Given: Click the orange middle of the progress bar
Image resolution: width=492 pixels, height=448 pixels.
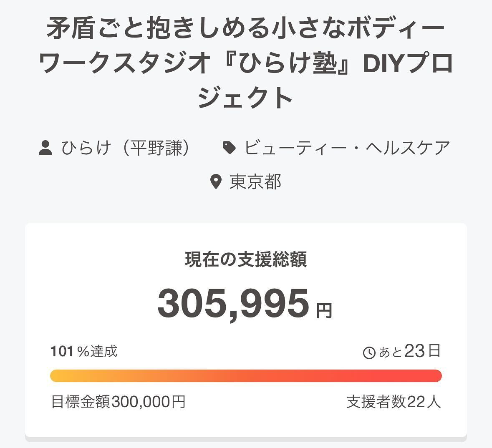Looking at the screenshot, I should click(246, 375).
